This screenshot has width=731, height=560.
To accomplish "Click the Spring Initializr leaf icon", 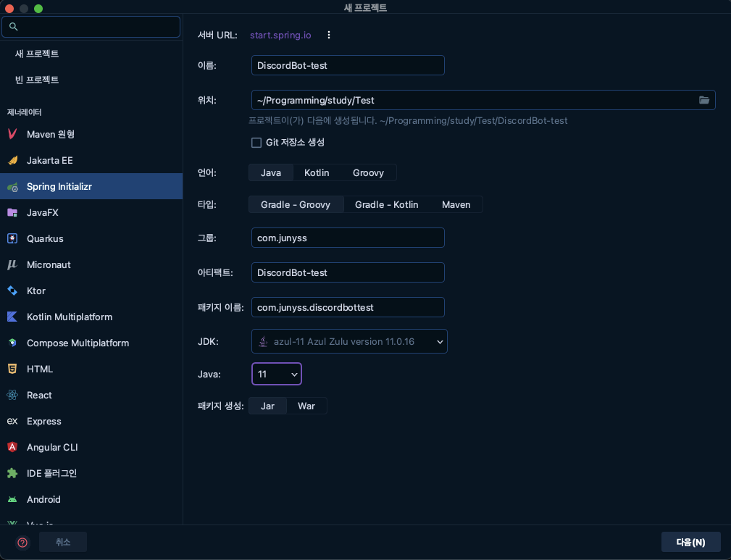I will coord(12,186).
